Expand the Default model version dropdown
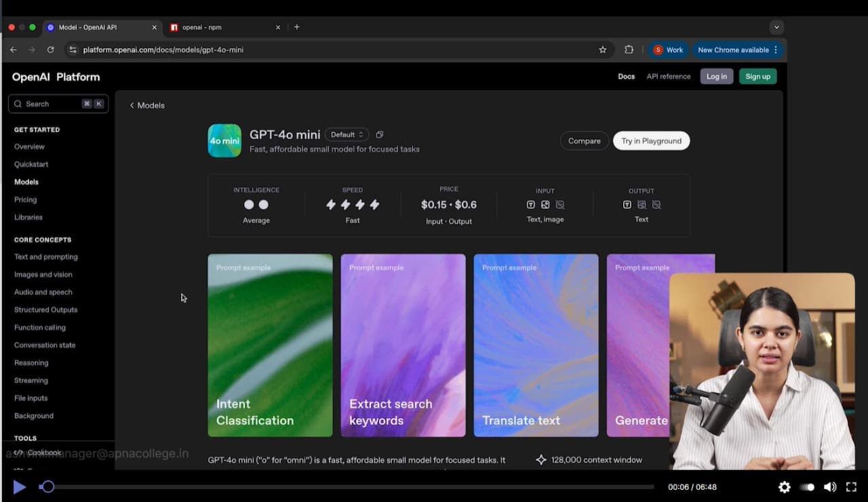This screenshot has height=502, width=868. click(347, 134)
